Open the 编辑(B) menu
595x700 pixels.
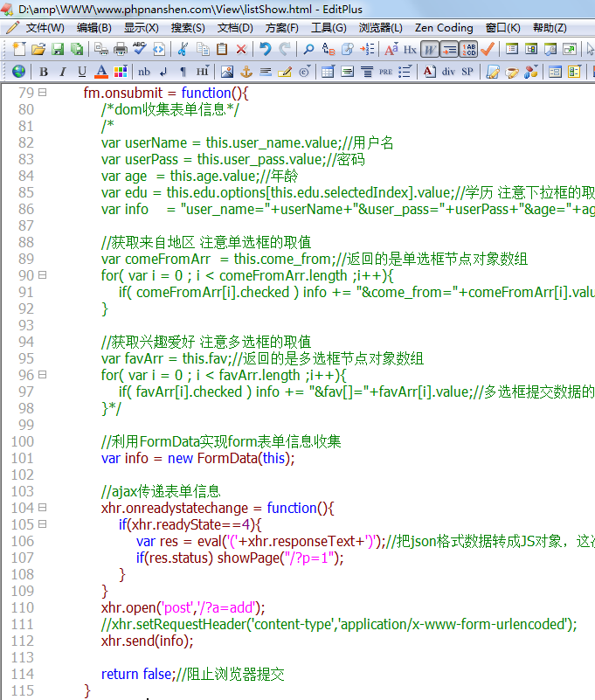93,28
